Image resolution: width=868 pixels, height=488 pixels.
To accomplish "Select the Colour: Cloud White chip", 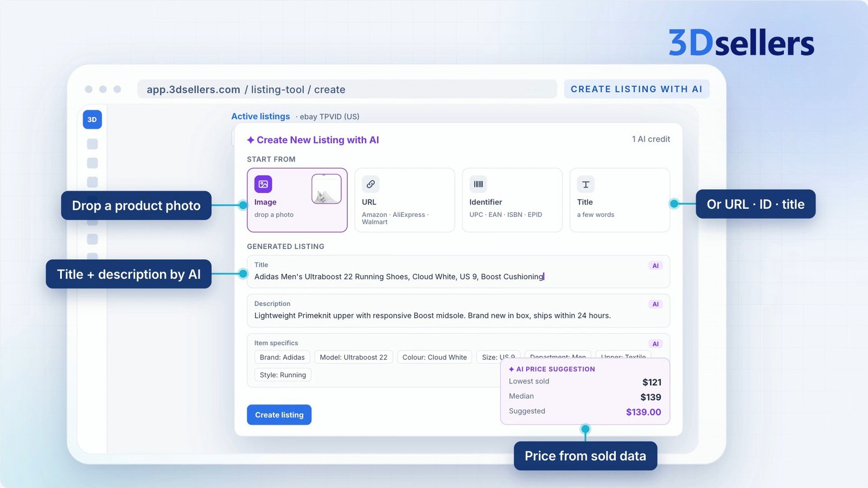I will click(x=435, y=357).
